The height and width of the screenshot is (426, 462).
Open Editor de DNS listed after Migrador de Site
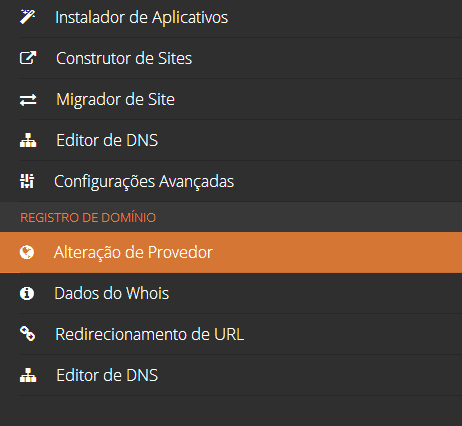[x=231, y=140]
